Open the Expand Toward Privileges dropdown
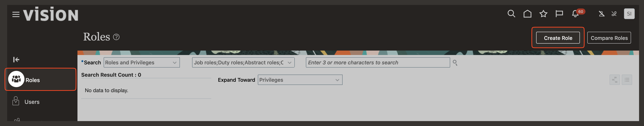Image resolution: width=644 pixels, height=126 pixels. tap(300, 80)
